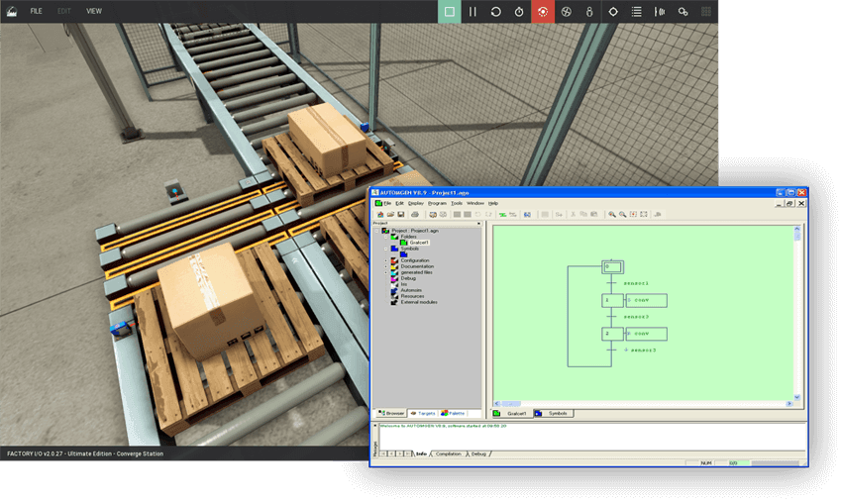Switch to the Palette tab
The image size is (842, 504).
(x=454, y=413)
